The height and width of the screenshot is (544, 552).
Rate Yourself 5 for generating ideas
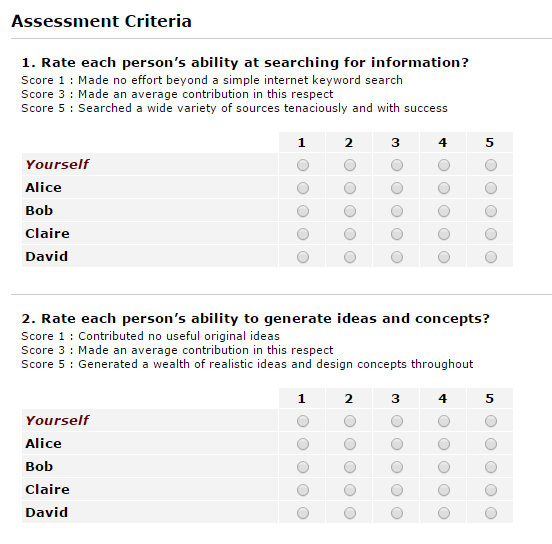pos(491,421)
